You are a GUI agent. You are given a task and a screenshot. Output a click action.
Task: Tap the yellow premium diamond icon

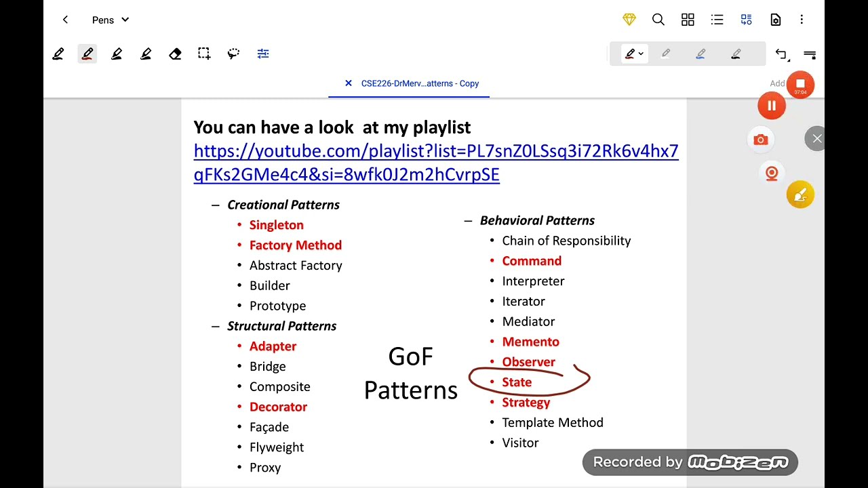(x=629, y=20)
